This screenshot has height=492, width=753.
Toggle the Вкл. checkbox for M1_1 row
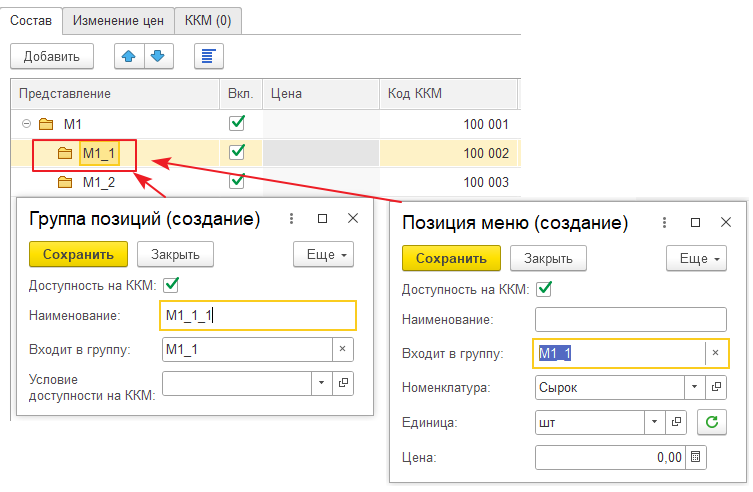coord(237,153)
